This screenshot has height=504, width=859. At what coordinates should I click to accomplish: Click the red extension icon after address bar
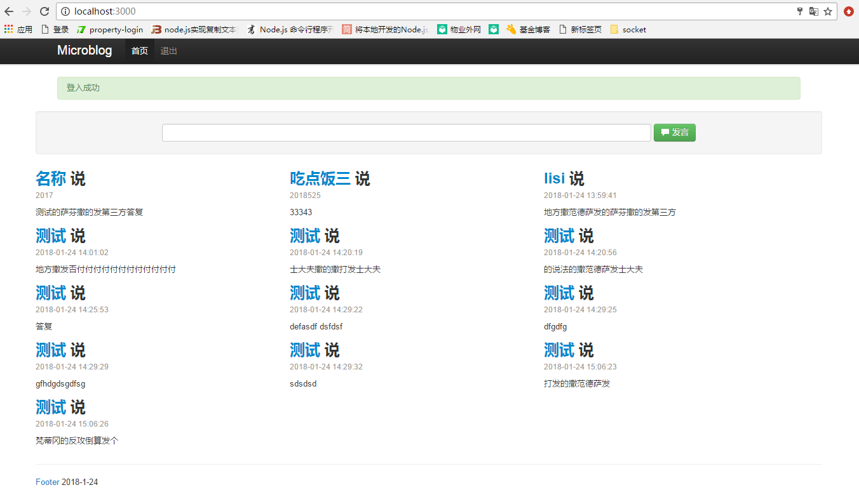coord(849,11)
